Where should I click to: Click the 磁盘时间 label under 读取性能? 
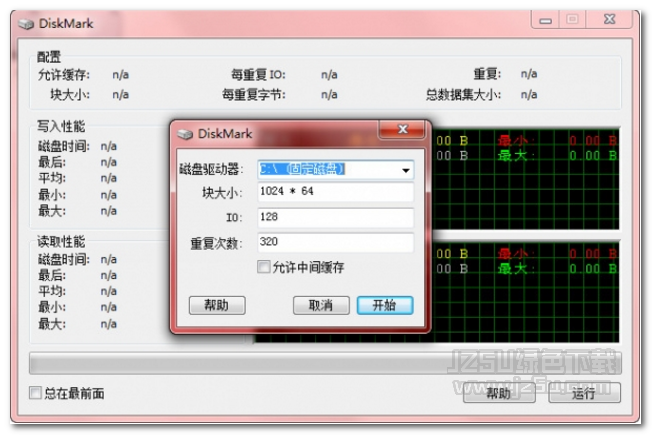tap(64, 259)
